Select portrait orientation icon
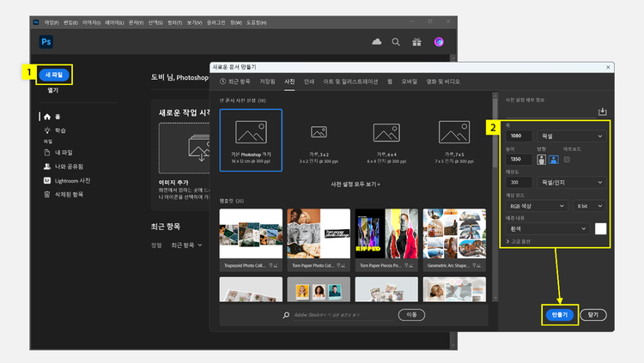 click(x=541, y=160)
